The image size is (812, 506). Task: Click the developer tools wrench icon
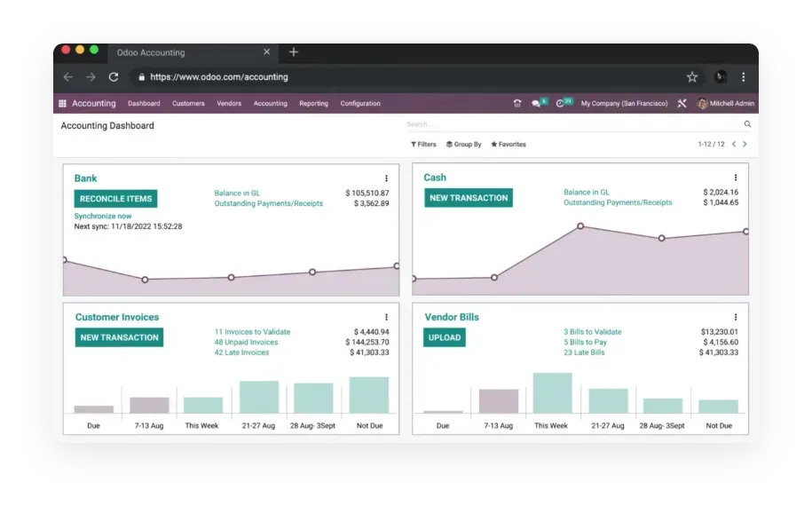[x=682, y=104]
